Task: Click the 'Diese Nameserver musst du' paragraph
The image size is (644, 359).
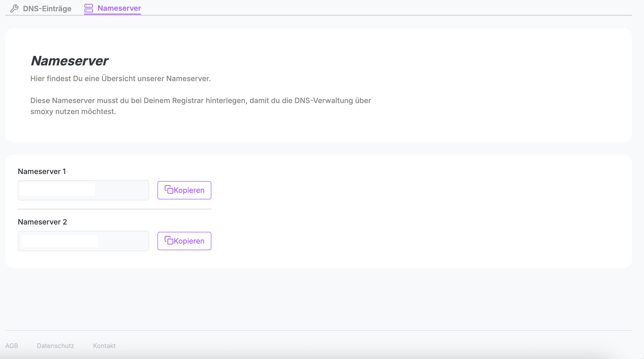Action: click(x=200, y=100)
